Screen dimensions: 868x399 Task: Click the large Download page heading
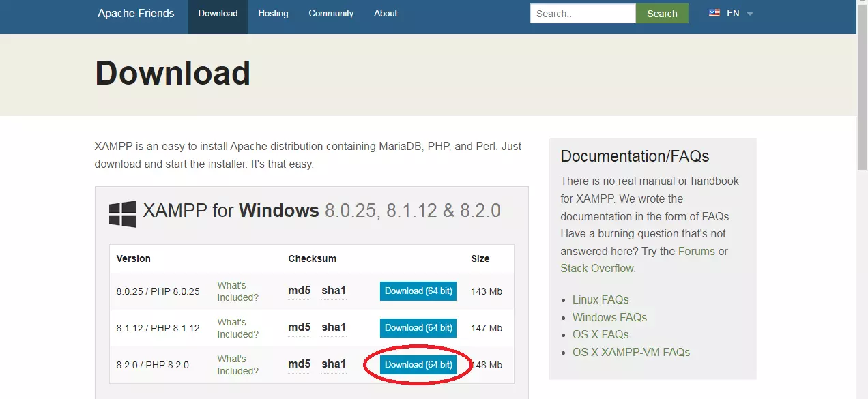(x=173, y=73)
